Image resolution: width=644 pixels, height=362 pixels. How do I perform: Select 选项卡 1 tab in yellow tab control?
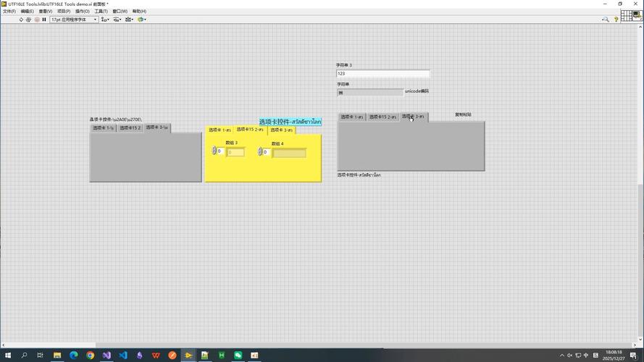pos(219,130)
